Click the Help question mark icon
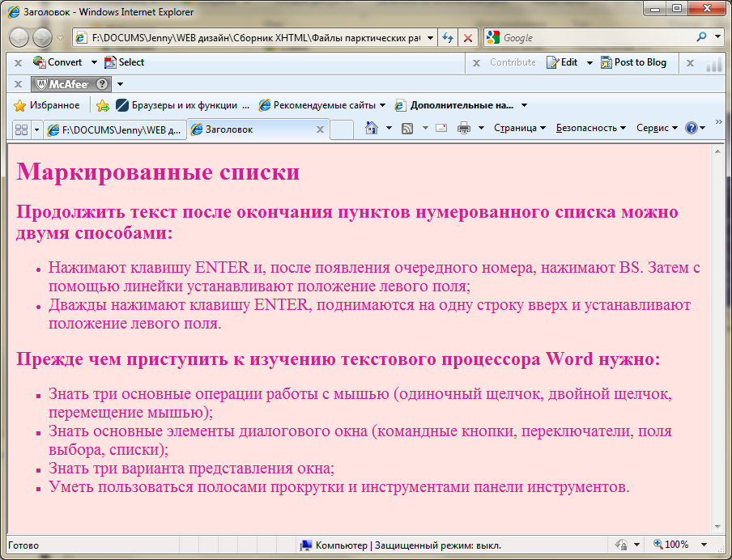This screenshot has width=732, height=560. point(692,128)
